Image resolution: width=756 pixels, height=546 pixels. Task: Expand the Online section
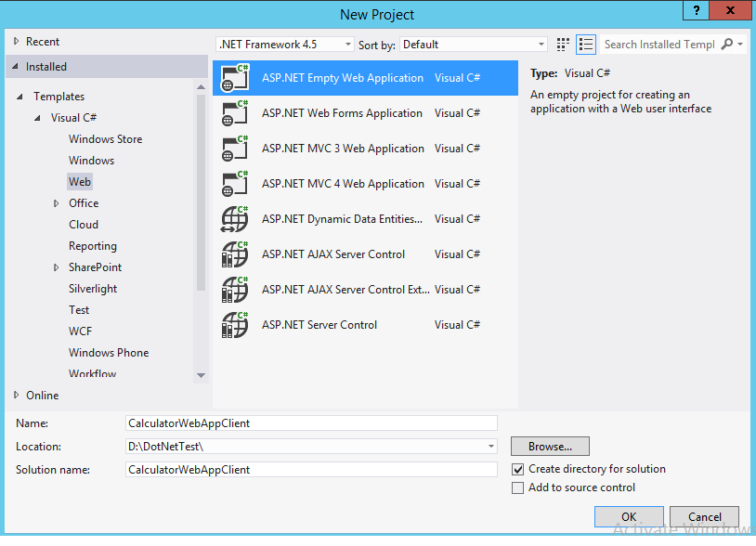point(17,396)
